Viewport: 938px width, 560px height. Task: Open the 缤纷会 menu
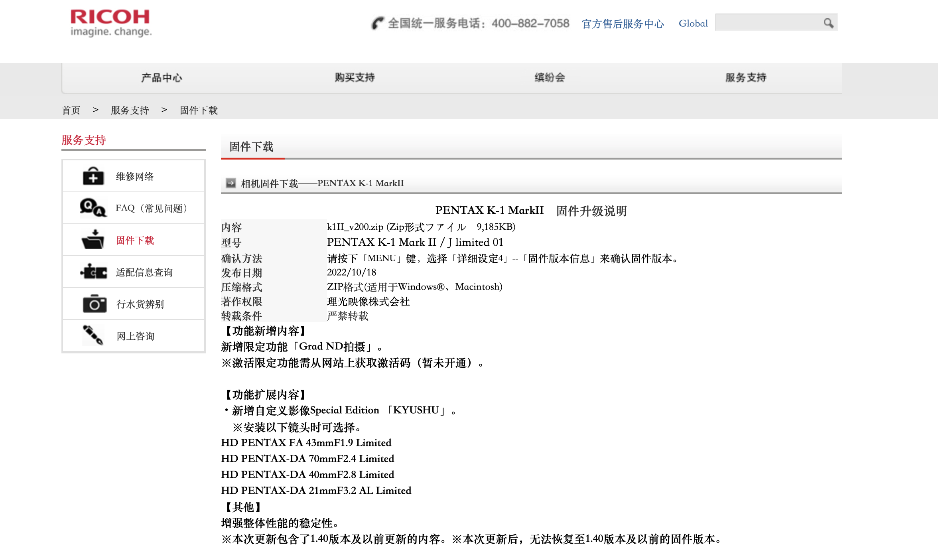tap(550, 77)
